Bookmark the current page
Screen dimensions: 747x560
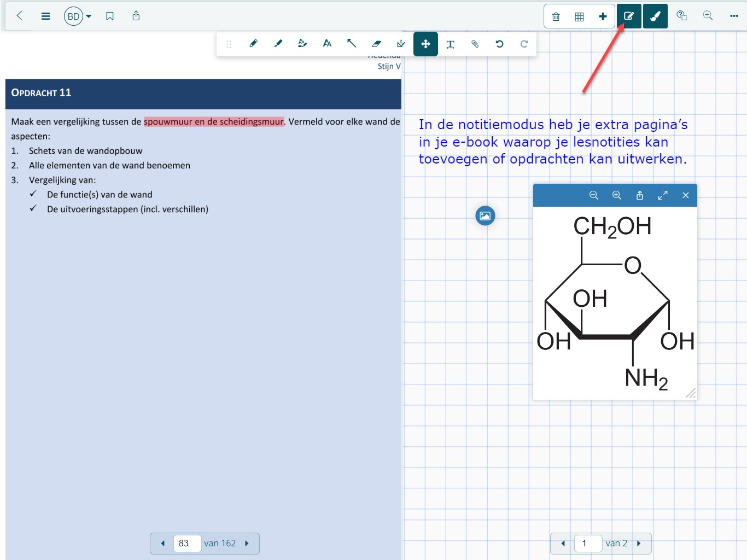110,16
